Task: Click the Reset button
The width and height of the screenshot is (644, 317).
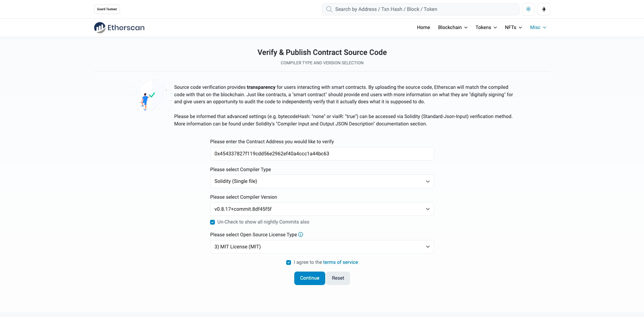Action: tap(338, 278)
